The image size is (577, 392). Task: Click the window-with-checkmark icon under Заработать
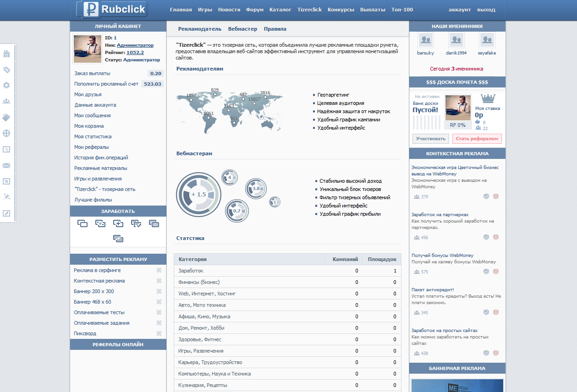click(x=136, y=223)
